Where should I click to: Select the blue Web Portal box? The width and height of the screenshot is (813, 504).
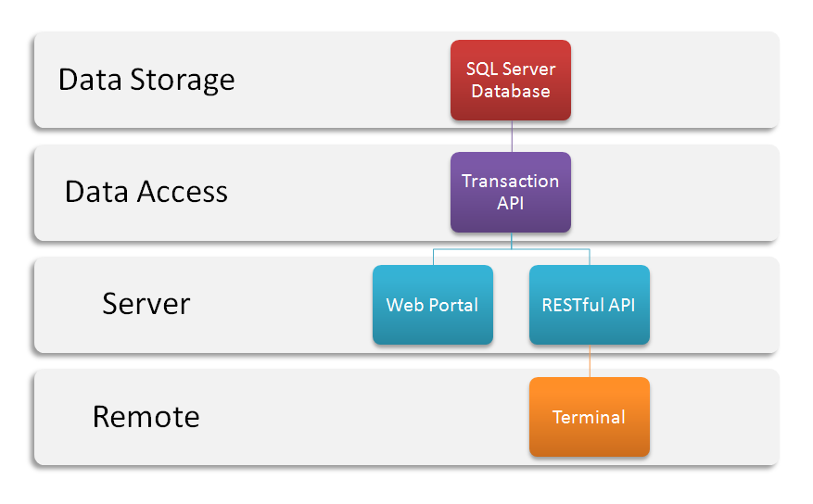(x=433, y=305)
